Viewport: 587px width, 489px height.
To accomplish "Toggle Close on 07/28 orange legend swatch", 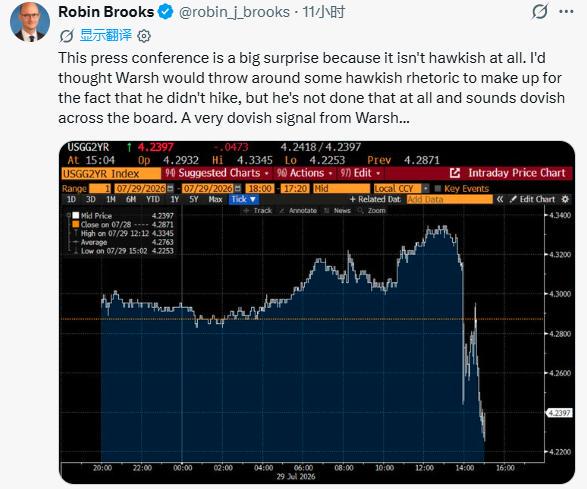I will pos(76,224).
